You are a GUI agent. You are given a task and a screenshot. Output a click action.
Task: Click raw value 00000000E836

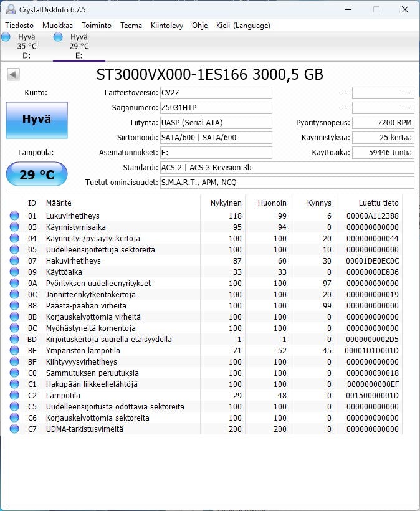(x=373, y=272)
